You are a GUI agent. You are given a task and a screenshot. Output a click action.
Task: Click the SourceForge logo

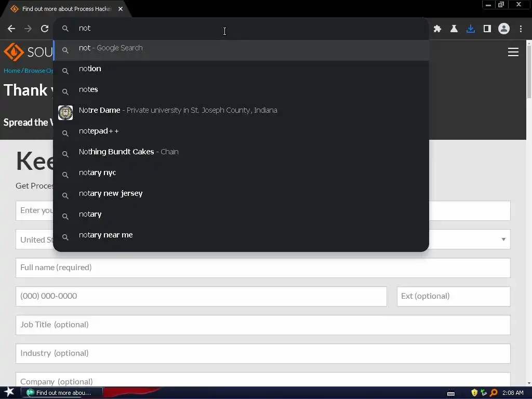pos(28,52)
